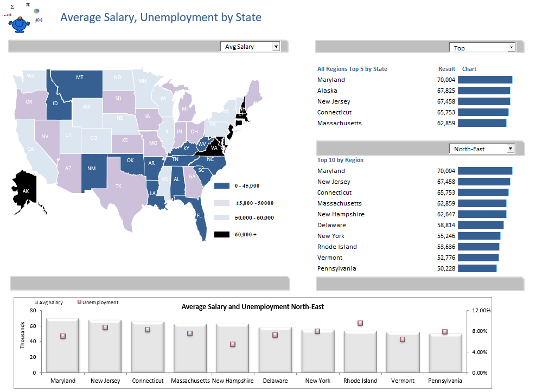
Task: Click the dark blue 0 - 45,000 legend swatch
Action: 221,185
